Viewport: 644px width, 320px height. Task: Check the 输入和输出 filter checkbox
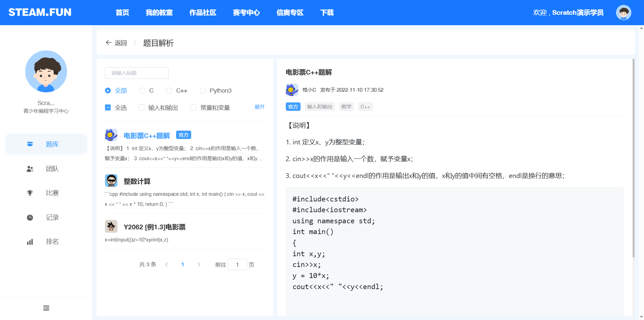[141, 107]
